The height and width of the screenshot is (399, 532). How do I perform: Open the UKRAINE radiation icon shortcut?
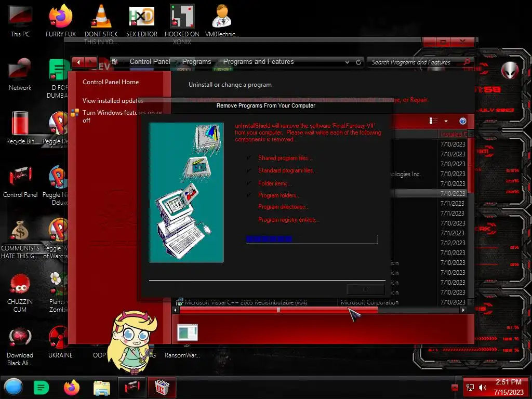coord(60,342)
